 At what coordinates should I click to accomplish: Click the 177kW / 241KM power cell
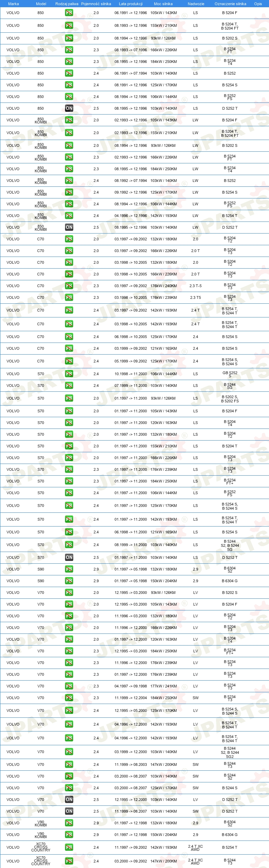pyautogui.click(x=164, y=686)
